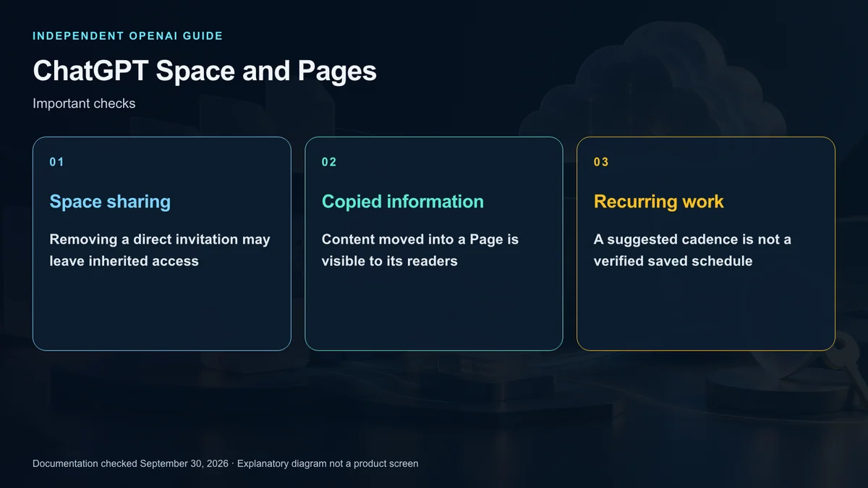Select the 'Recurring work' heading
Viewport: 868px width, 488px height.
click(659, 201)
